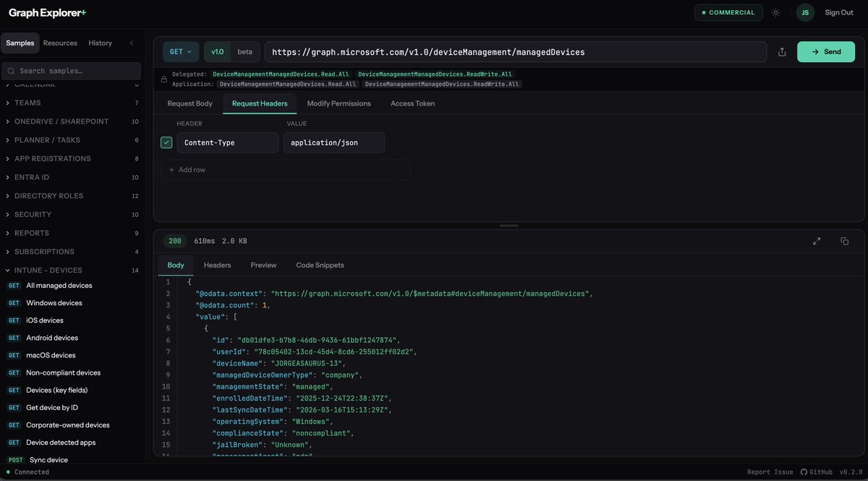
Task: Click the share query icon
Action: 782,52
